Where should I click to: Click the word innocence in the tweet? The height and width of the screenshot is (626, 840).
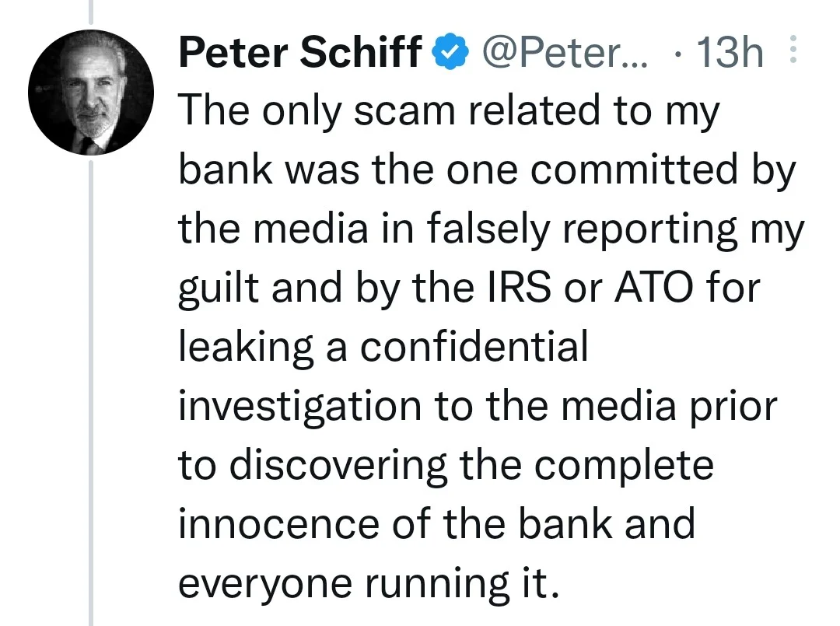(279, 523)
